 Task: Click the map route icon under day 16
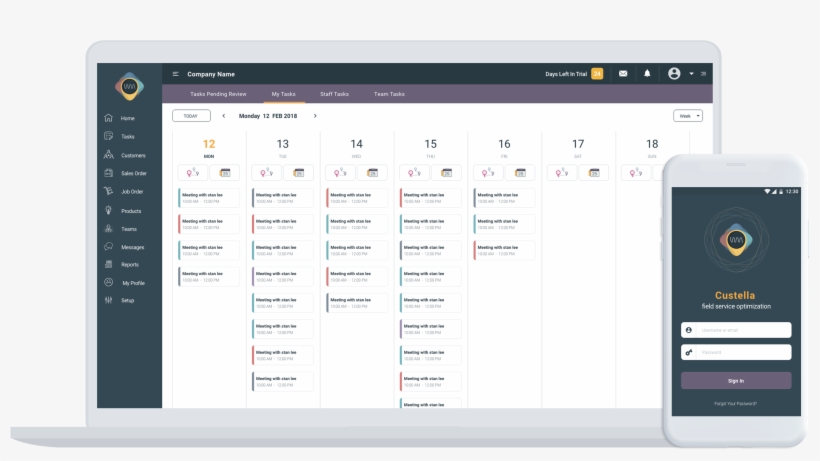(x=488, y=172)
